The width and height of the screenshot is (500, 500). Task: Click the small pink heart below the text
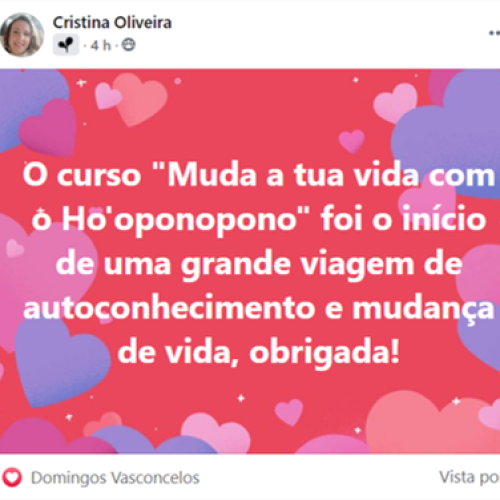[289, 413]
